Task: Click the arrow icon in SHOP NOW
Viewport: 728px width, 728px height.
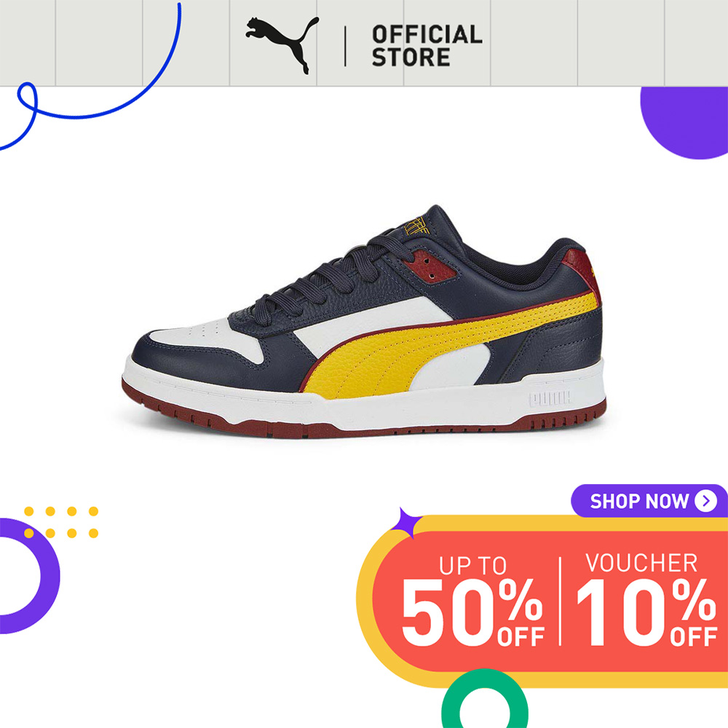Action: pos(705,501)
